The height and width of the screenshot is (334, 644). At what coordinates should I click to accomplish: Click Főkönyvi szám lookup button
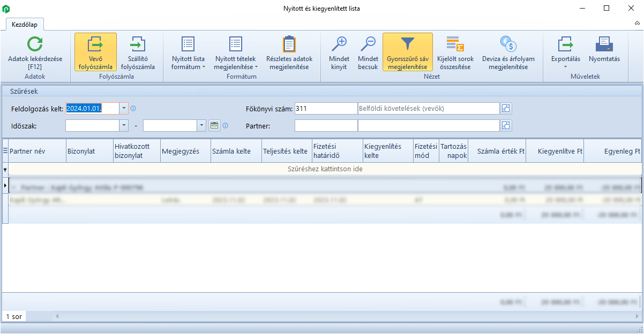click(x=506, y=109)
